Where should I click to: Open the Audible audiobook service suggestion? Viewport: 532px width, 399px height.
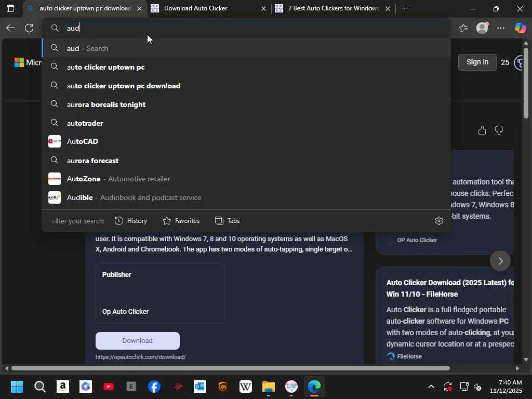pyautogui.click(x=246, y=197)
